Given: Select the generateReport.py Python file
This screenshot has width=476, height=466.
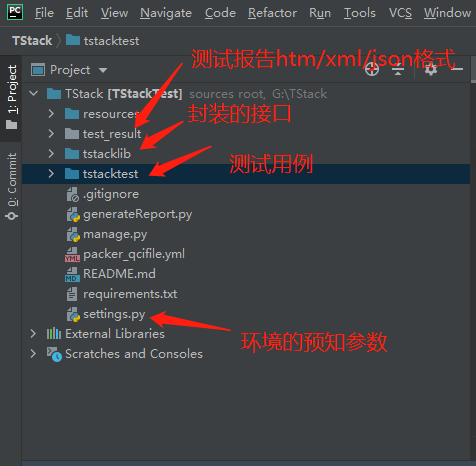Looking at the screenshot, I should coord(129,214).
